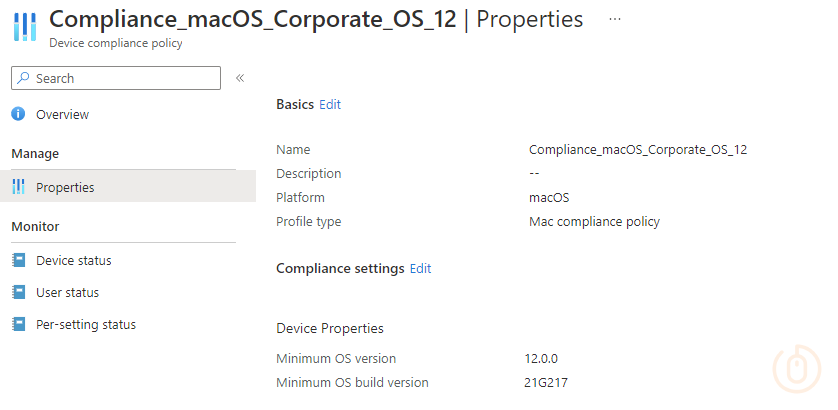Screen dimensions: 838x410
Task: Click the User status icon
Action: pyautogui.click(x=18, y=293)
